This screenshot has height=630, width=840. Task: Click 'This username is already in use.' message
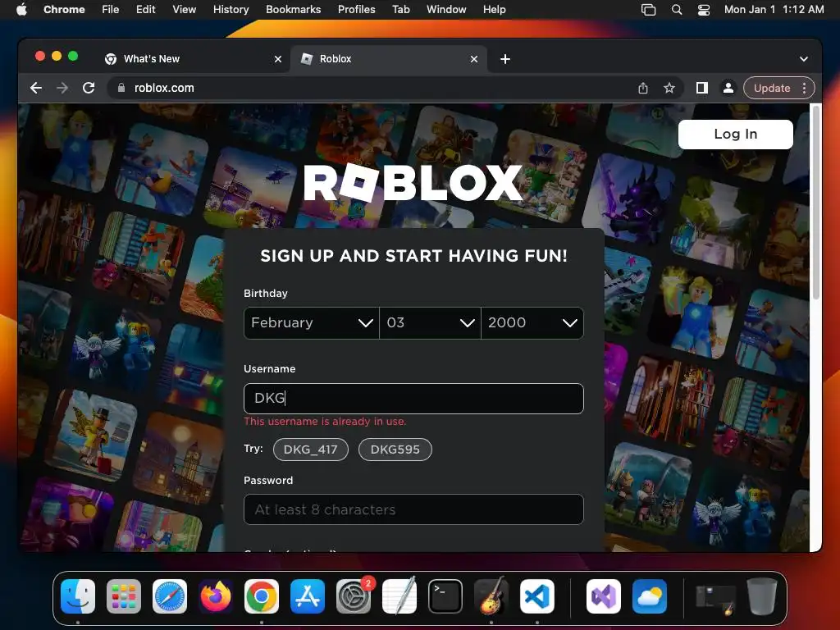(325, 422)
